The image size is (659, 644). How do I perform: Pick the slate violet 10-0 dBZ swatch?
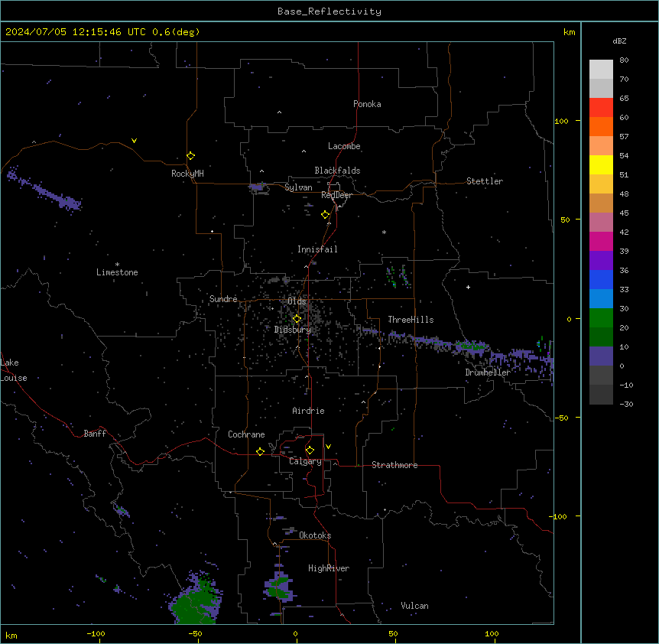tap(601, 356)
